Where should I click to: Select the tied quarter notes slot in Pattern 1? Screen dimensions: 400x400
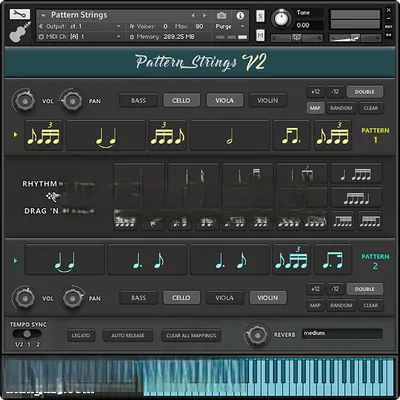tap(106, 135)
